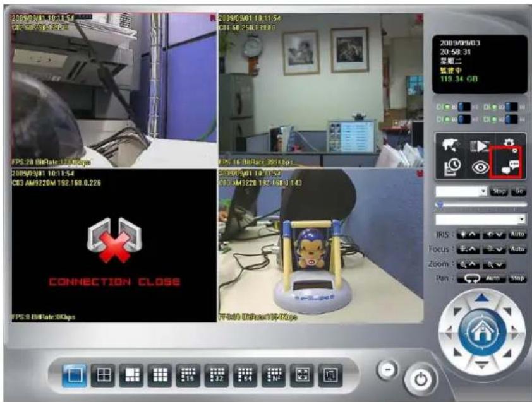Click the Focus far down button
The width and height of the screenshot is (532, 402).
coord(494,249)
